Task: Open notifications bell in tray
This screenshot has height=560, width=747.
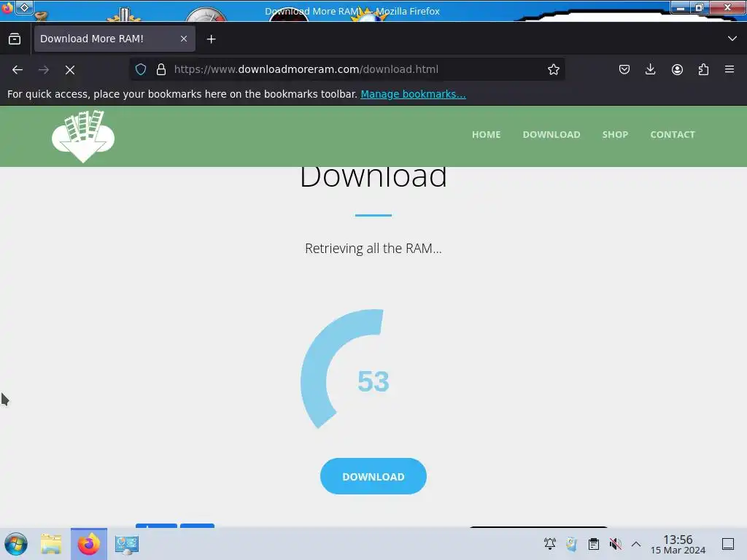Action: [550, 543]
